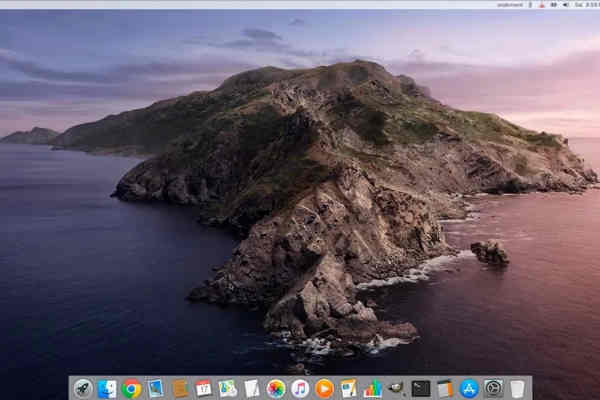
Task: Open the Trash in the Dock
Action: [x=517, y=389]
